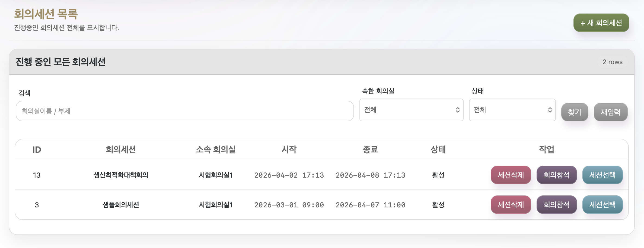The width and height of the screenshot is (644, 248).
Task: Delete 샘플회의세션 with 세션삭제
Action: [x=511, y=205]
